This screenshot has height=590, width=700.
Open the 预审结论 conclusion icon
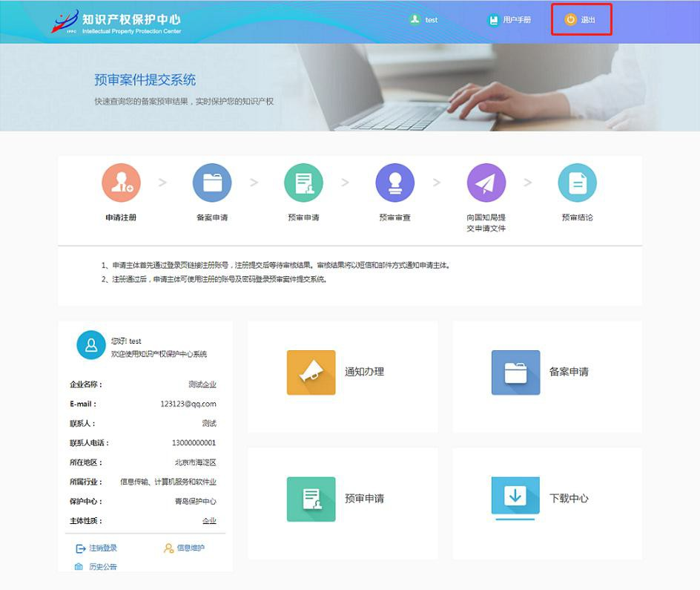[x=577, y=183]
